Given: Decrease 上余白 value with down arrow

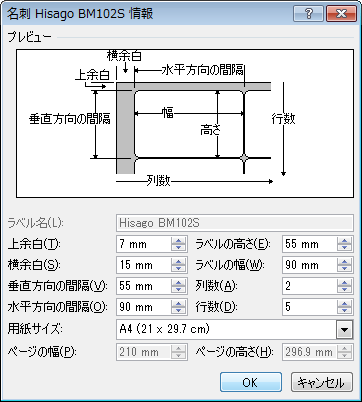Looking at the screenshot, I should pyautogui.click(x=179, y=248).
